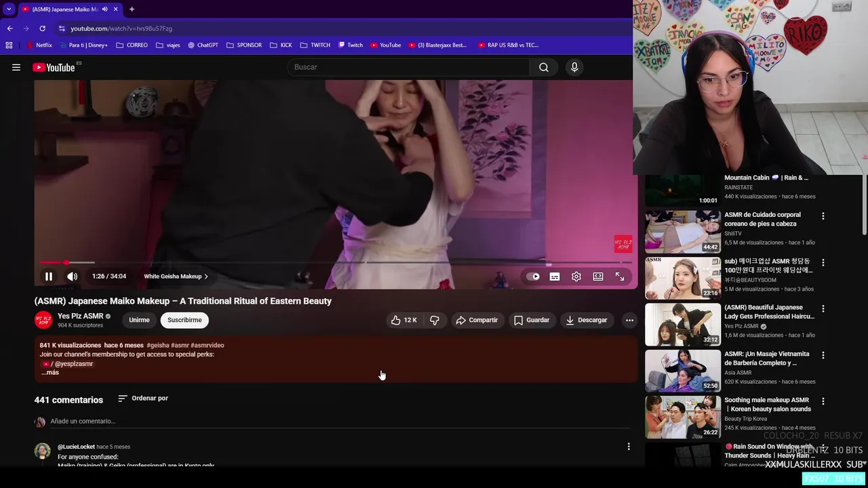Screen dimensions: 868x488
Task: Open SPONSOR bookmark folder
Action: (244, 45)
